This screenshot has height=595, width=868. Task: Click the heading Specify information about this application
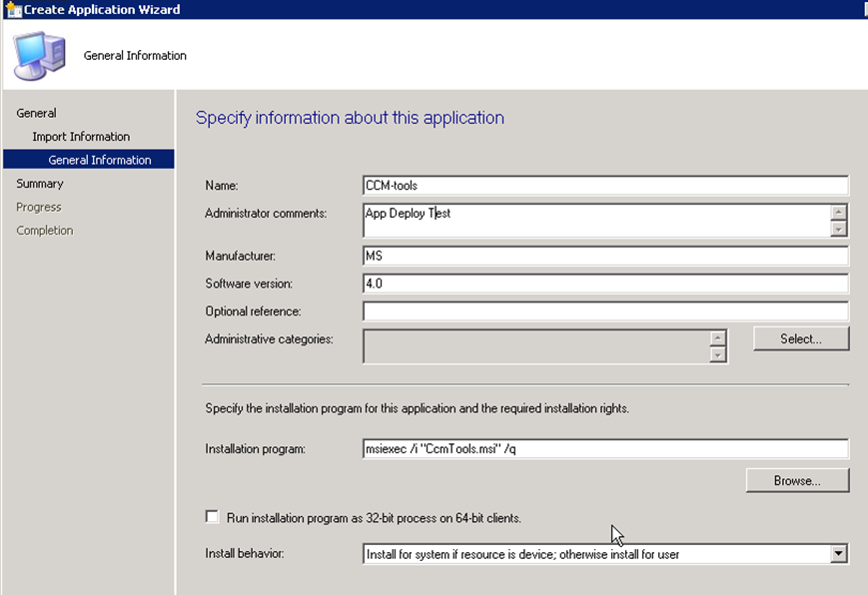350,118
